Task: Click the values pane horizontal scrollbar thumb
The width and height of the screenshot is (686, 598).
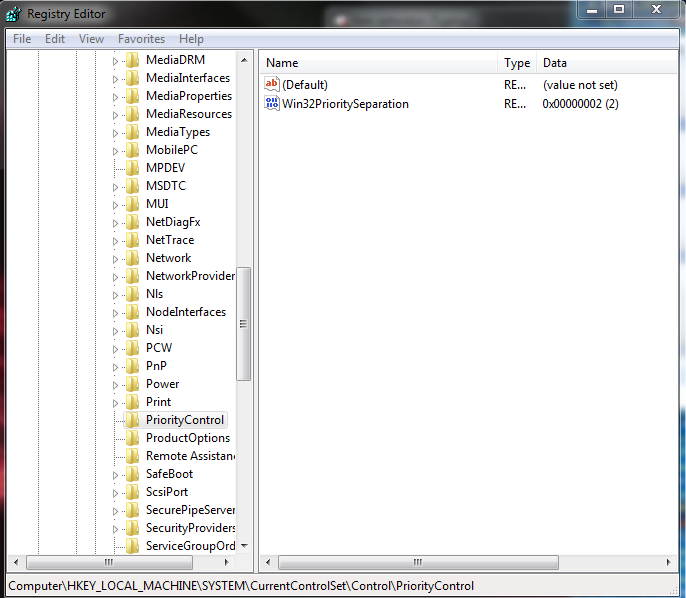Action: coord(418,563)
